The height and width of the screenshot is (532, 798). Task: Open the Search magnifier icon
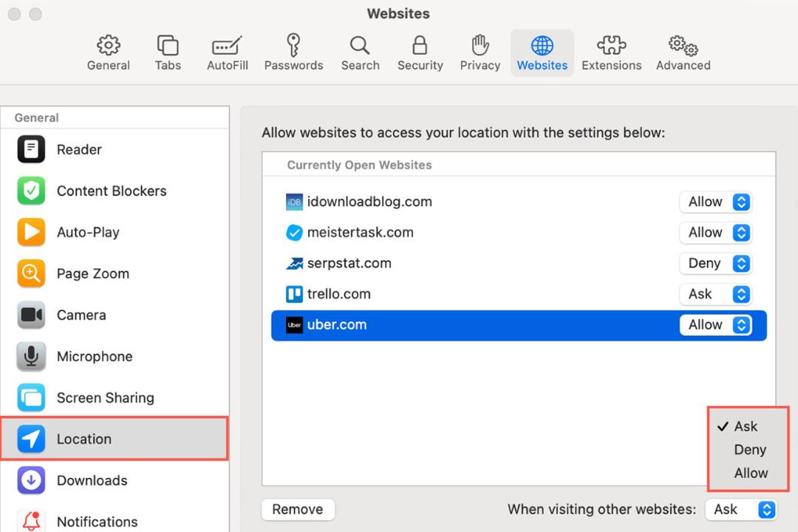point(360,46)
